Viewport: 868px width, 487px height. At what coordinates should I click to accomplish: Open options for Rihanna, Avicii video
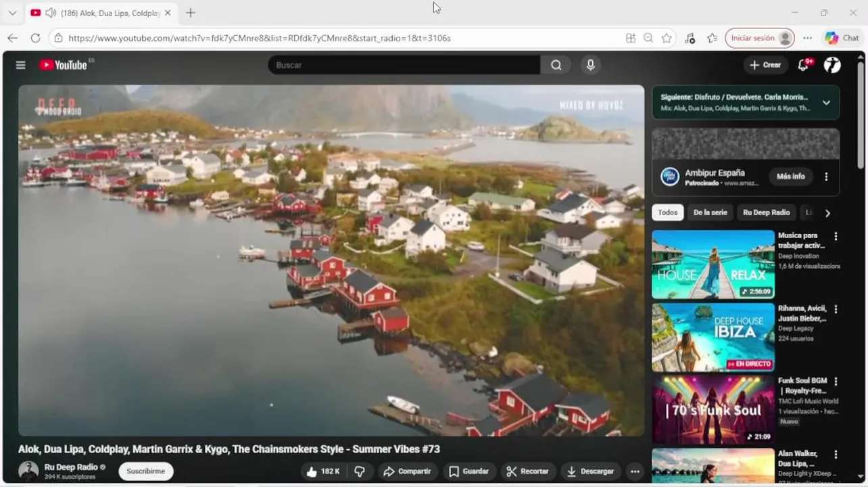pyautogui.click(x=836, y=309)
